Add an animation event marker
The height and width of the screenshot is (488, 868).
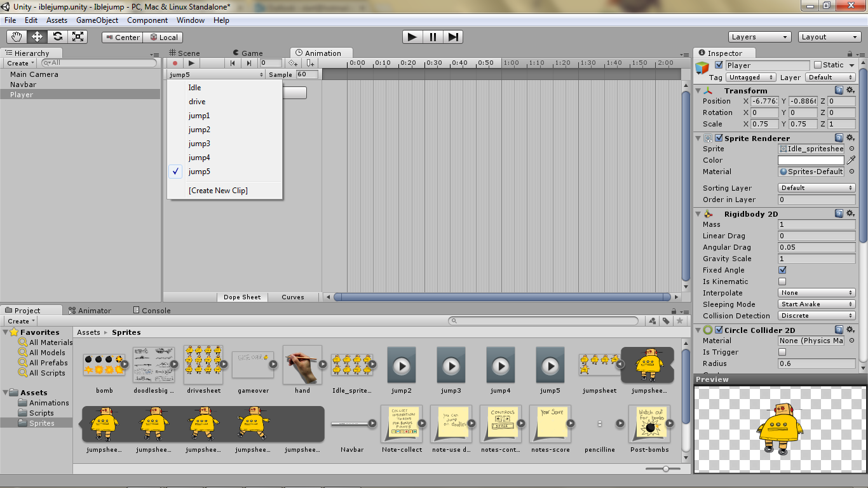[x=309, y=63]
